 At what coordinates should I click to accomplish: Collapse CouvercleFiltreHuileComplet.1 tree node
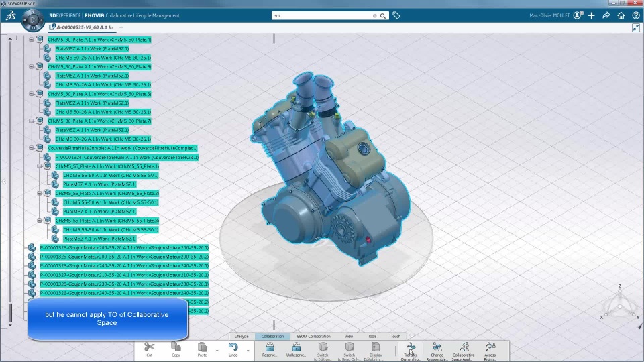tap(32, 147)
